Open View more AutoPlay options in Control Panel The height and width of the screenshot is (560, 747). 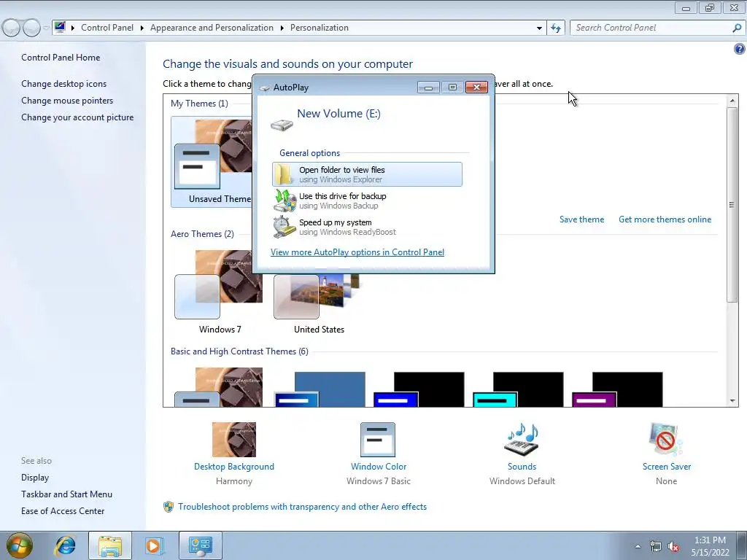[357, 252]
